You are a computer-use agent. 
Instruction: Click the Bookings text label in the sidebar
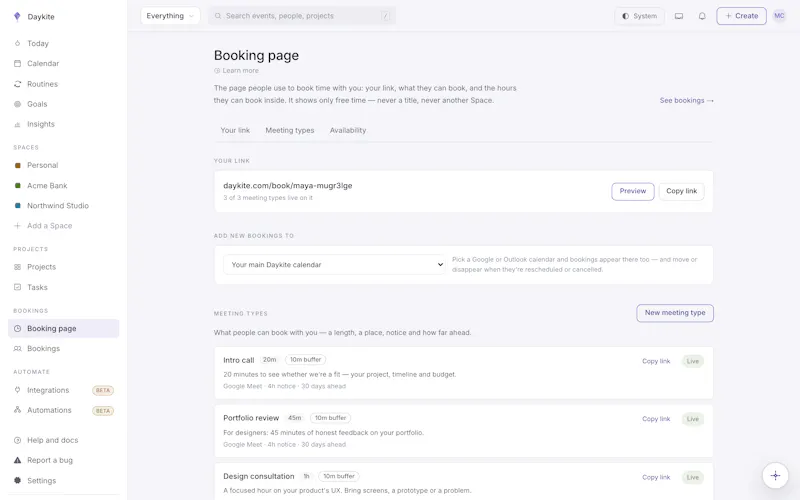pyautogui.click(x=43, y=348)
